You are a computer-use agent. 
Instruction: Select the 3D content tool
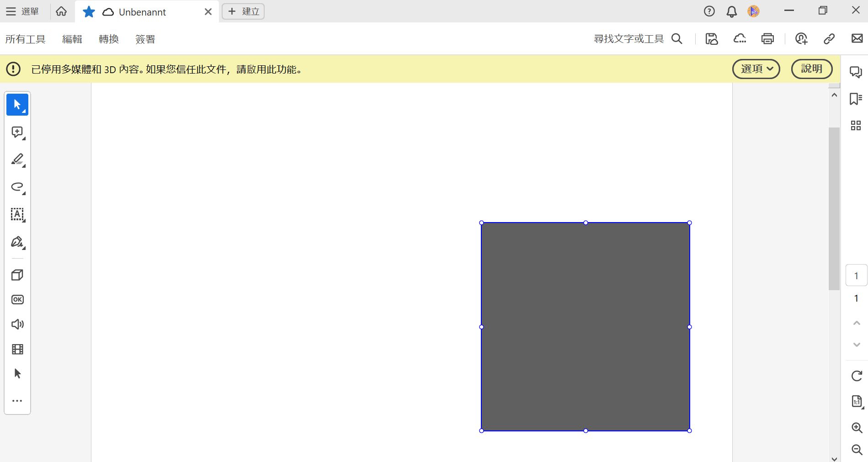point(17,275)
